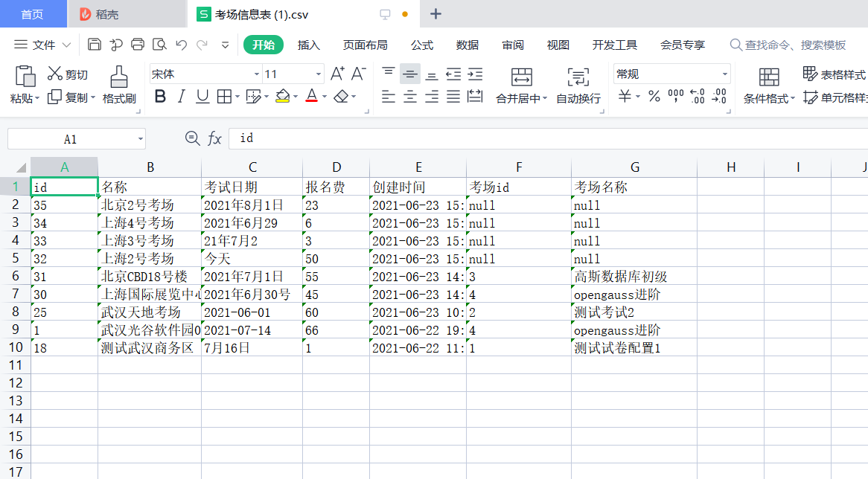Click the Paste clipboard icon
Screen dimensions: 868x479
[25, 77]
